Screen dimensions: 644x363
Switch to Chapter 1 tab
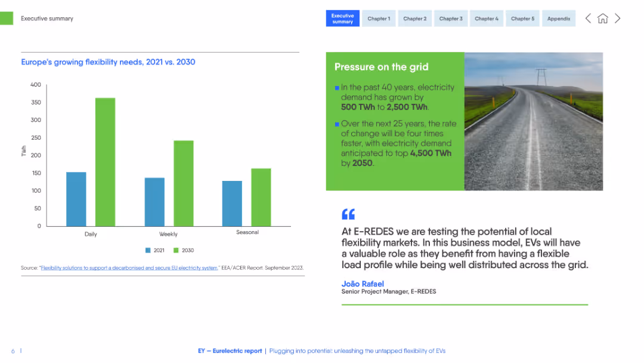pos(379,19)
